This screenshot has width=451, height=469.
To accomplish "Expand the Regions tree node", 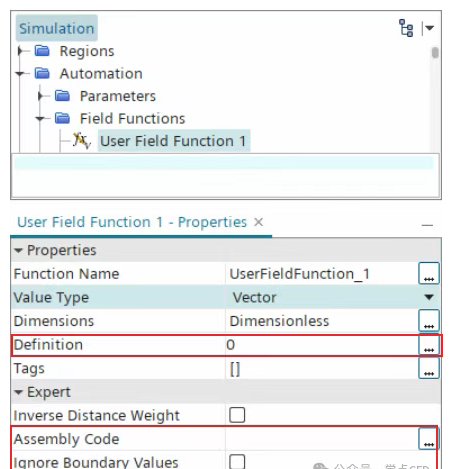I will point(21,51).
